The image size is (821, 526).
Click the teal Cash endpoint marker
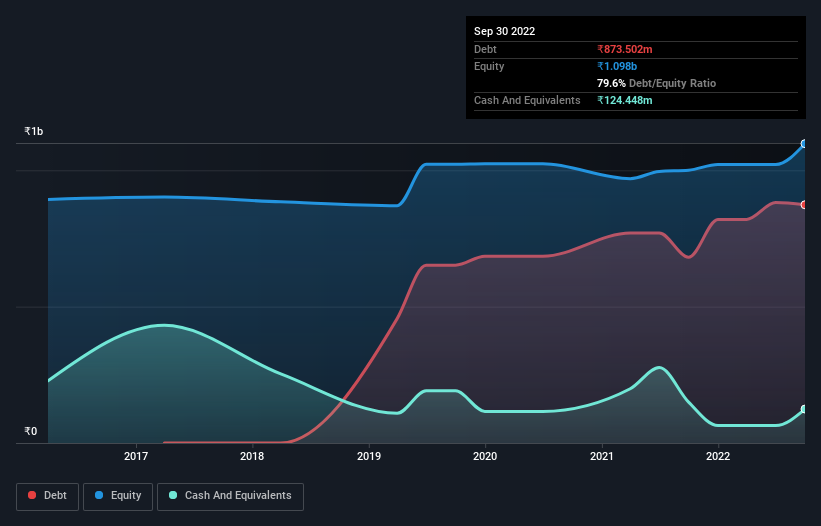(x=805, y=409)
